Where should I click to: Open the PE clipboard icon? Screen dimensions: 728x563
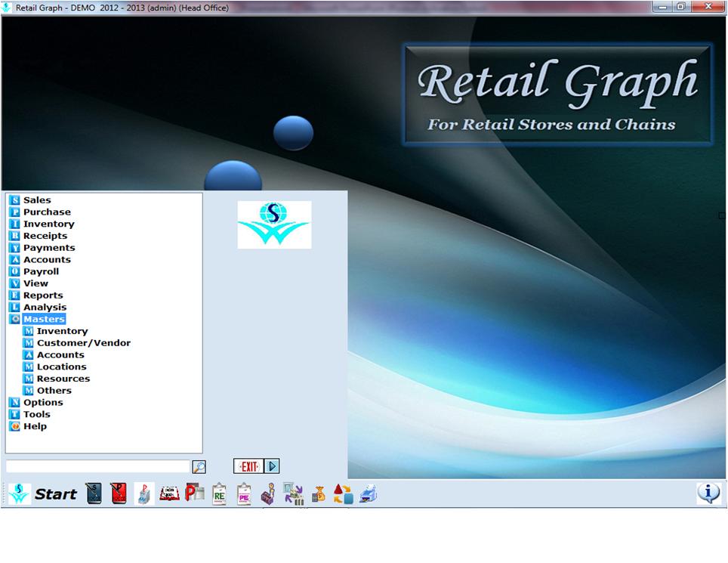[x=244, y=493]
